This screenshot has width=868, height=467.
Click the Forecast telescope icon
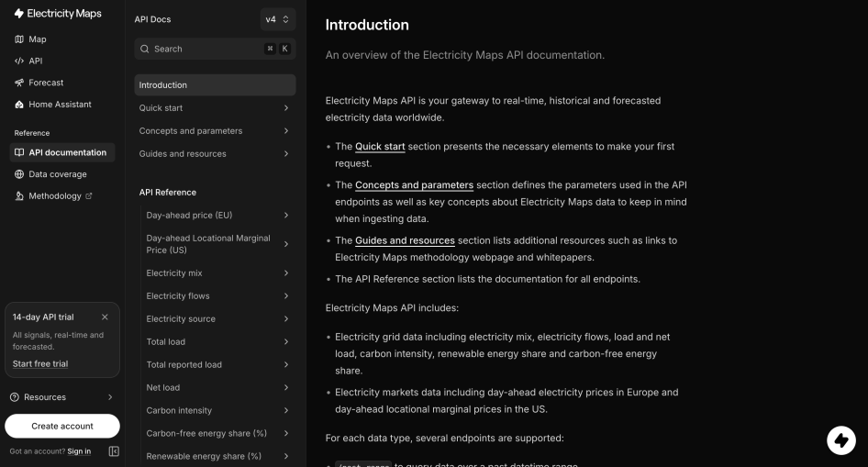[x=19, y=83]
